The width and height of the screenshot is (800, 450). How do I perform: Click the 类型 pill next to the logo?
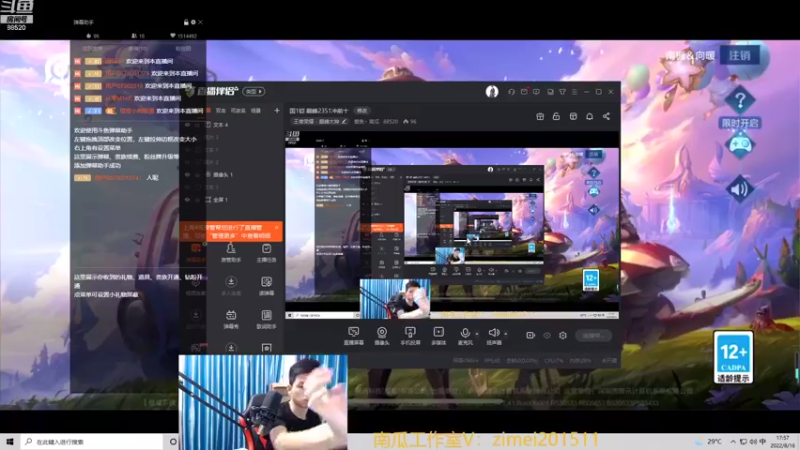point(254,91)
